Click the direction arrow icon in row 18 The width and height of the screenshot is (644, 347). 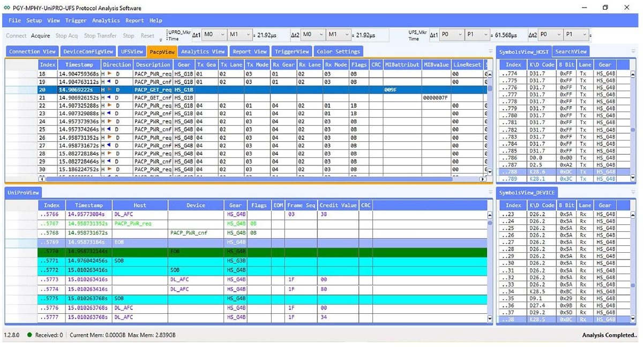point(110,74)
